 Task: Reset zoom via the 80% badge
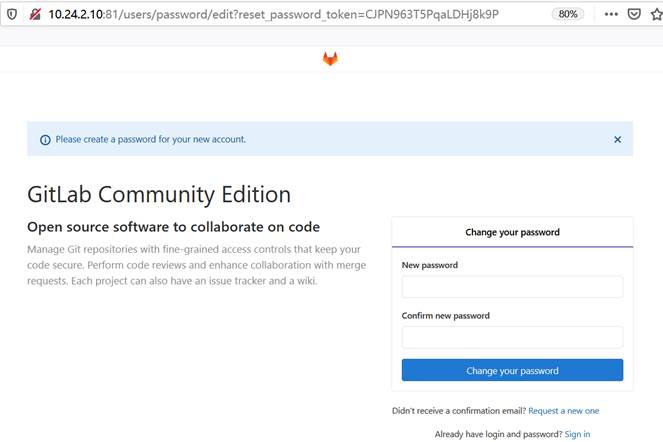point(568,15)
